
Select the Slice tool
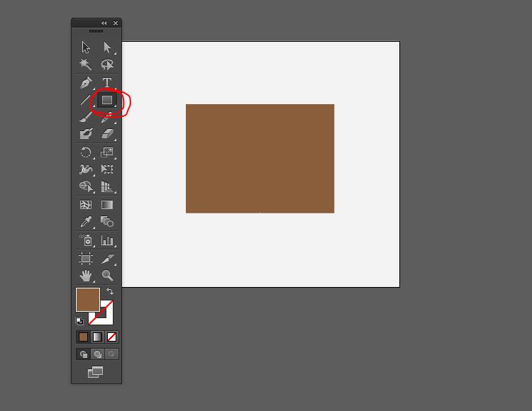pyautogui.click(x=108, y=259)
